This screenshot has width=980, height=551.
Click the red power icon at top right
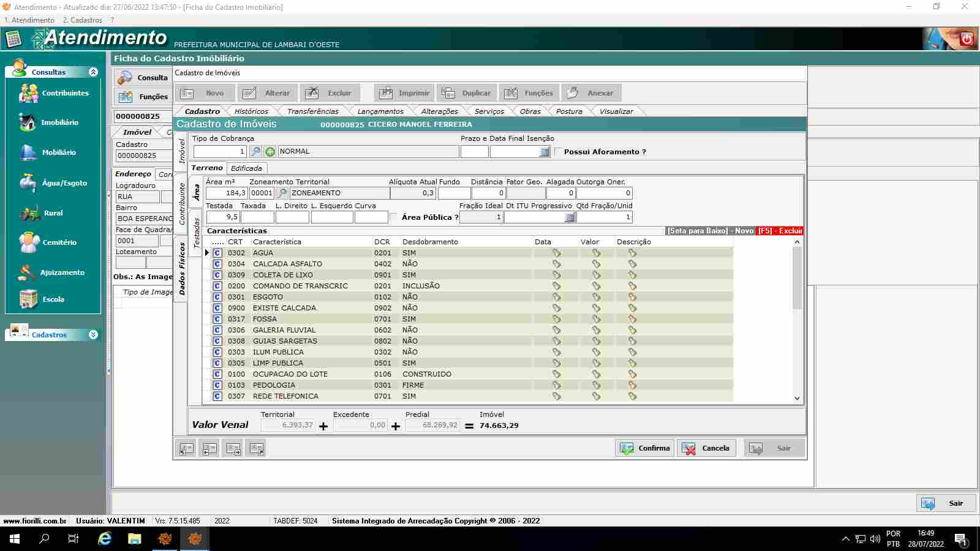tap(967, 39)
